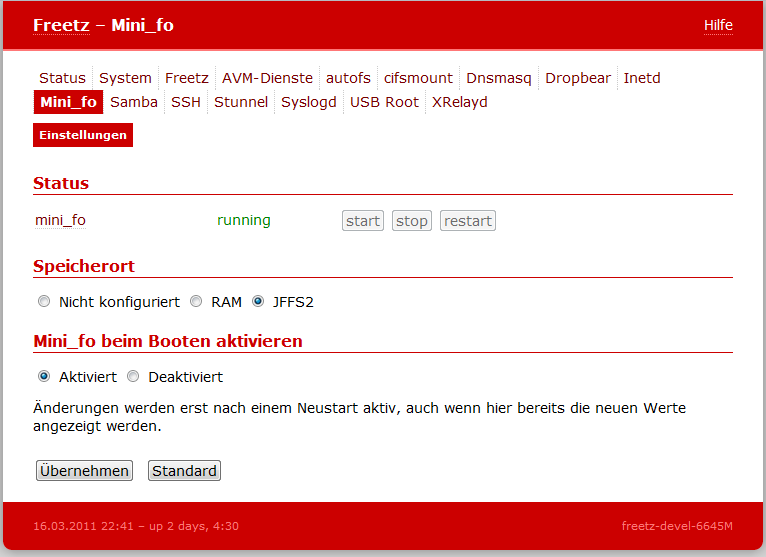Open the Hilfe link
This screenshot has width=766, height=557.
[717, 25]
